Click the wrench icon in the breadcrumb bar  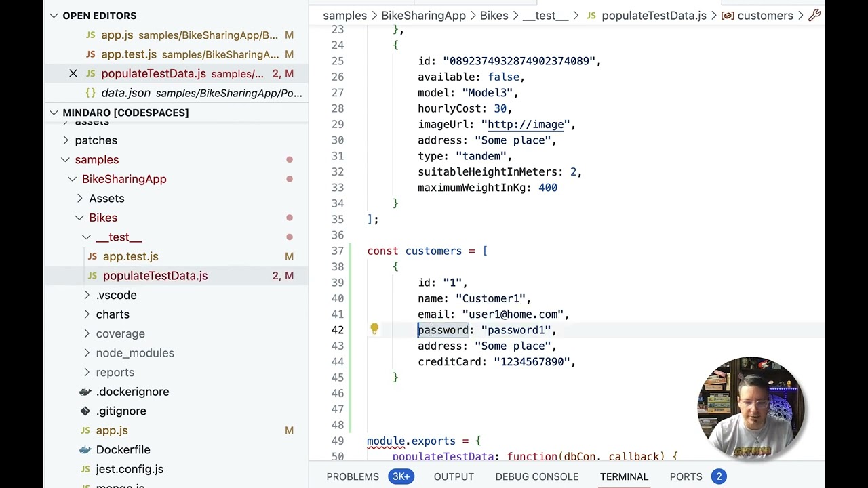[814, 15]
